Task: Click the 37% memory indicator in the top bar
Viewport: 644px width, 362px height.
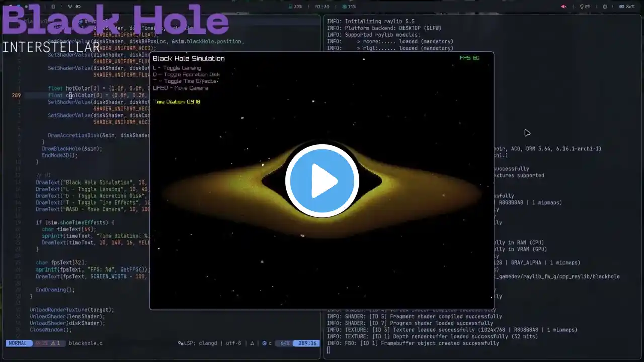Action: [x=295, y=7]
